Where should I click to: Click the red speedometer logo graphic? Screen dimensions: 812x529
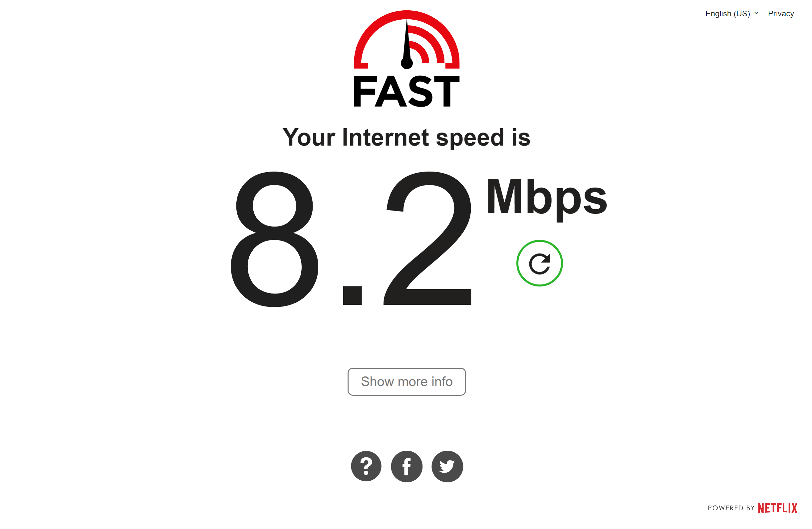pos(407,40)
